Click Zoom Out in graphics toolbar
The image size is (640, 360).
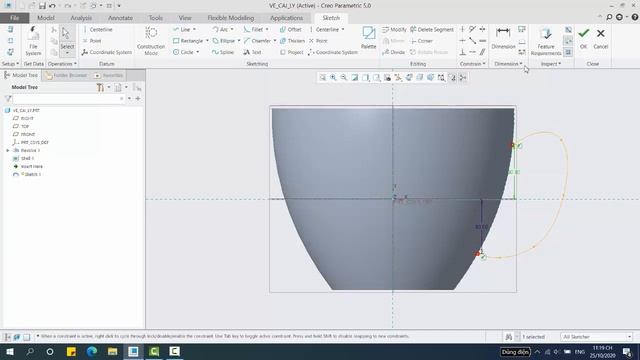click(x=344, y=78)
